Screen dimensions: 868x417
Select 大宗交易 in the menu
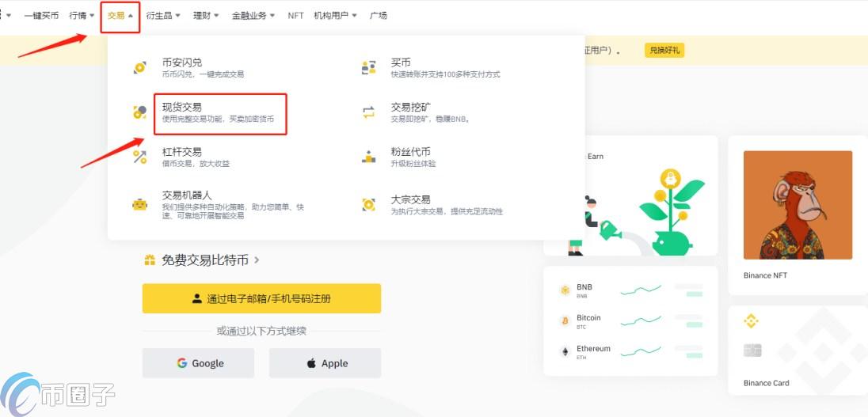[447, 205]
